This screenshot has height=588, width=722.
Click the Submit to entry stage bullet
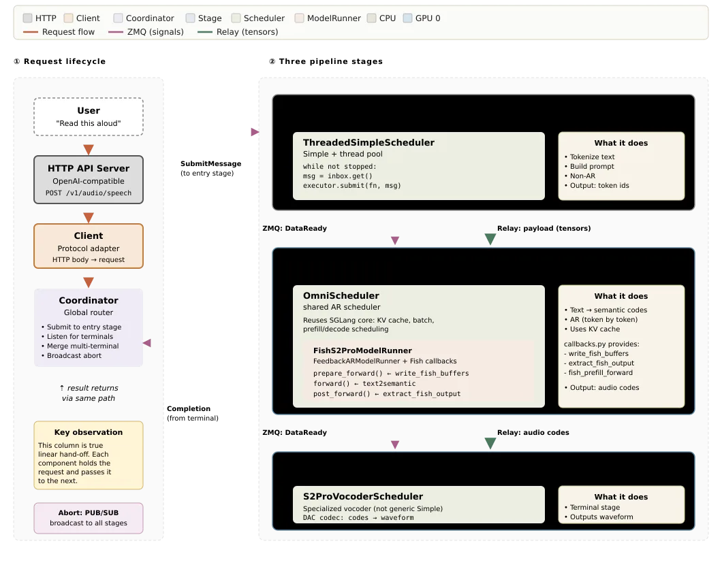pos(82,327)
